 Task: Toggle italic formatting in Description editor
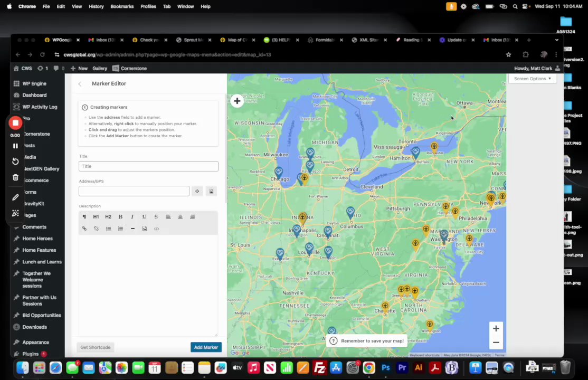click(132, 217)
